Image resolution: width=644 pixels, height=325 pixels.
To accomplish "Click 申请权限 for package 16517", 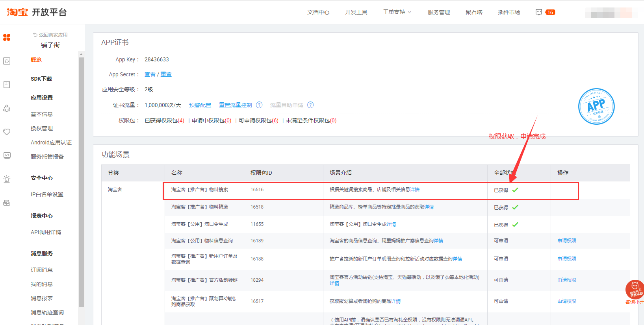I will point(567,301).
